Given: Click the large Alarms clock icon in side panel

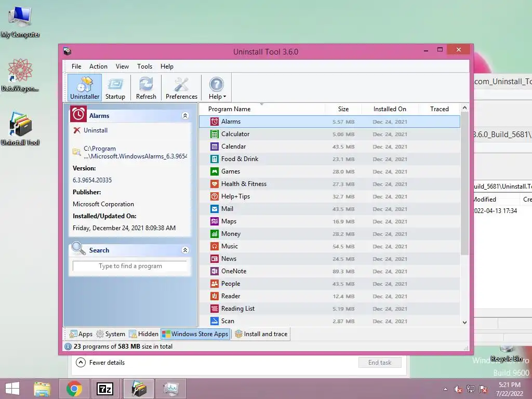Looking at the screenshot, I should pos(78,114).
